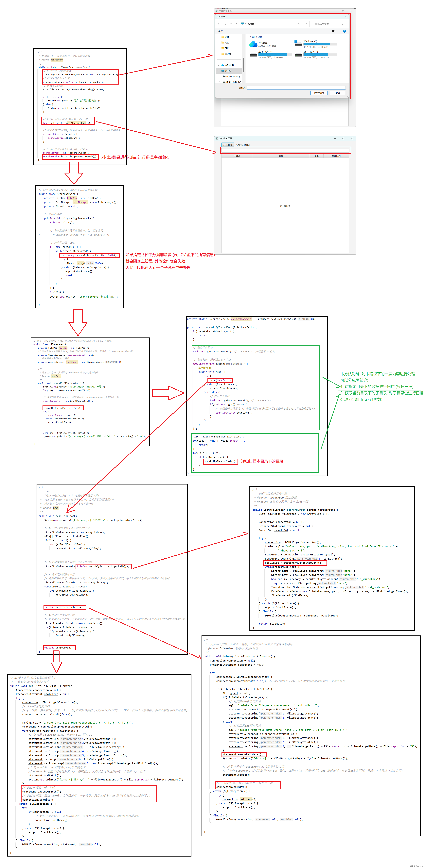Click the Back arrow in folder dialog
Viewport: 425px width, 868px height.
pos(219,24)
